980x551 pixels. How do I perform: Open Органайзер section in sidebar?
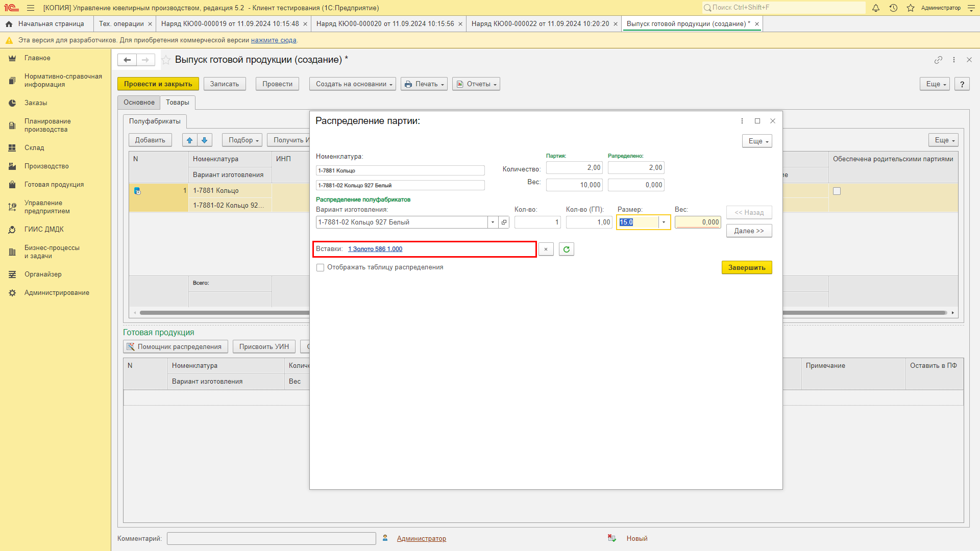tap(43, 274)
